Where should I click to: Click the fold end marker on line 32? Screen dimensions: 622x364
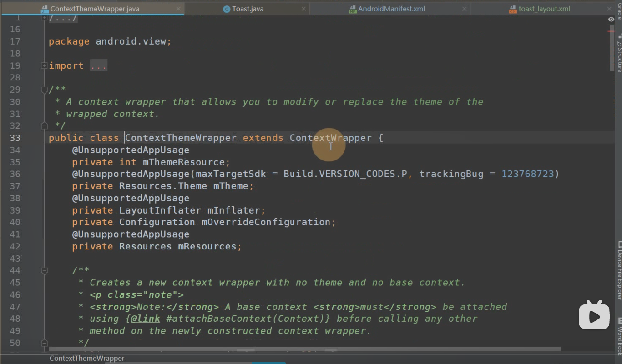click(x=44, y=125)
